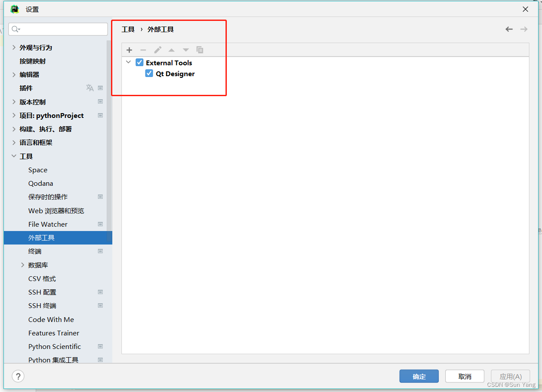Copy the tool with duplicate icon

[x=200, y=50]
